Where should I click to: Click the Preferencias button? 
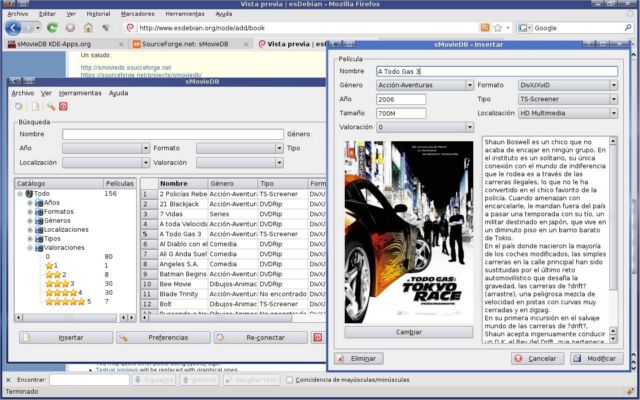click(x=163, y=338)
